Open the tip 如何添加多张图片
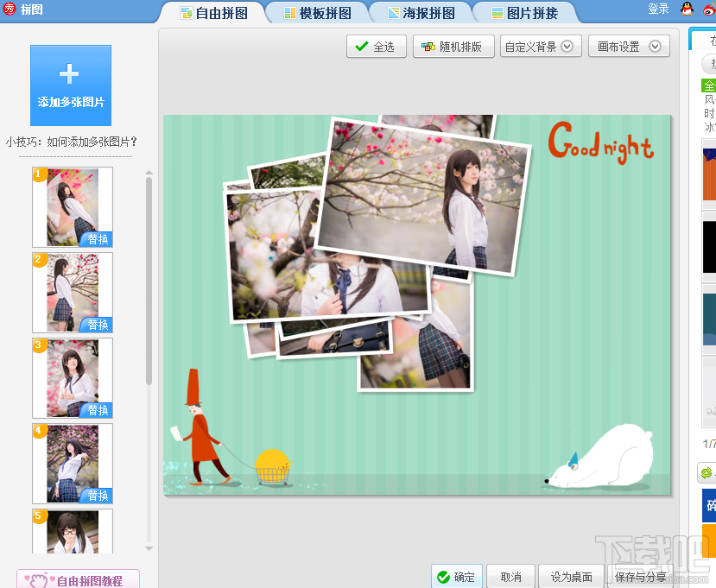 point(71,142)
